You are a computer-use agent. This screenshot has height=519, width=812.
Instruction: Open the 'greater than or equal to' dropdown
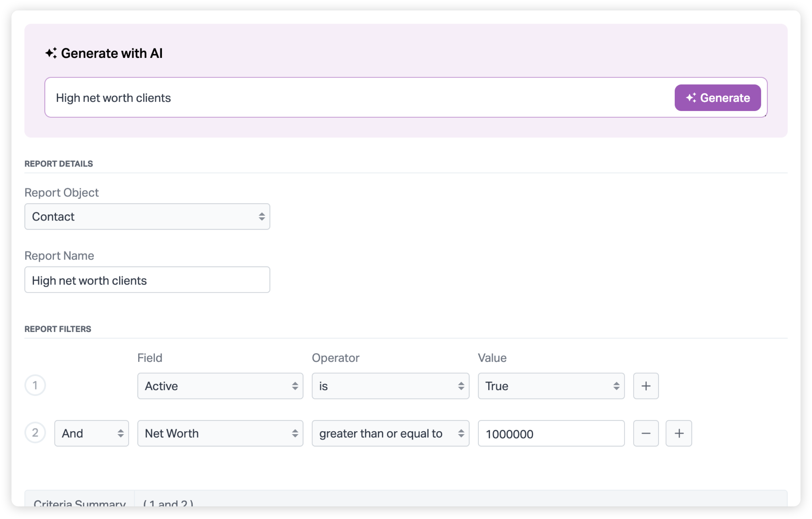390,433
